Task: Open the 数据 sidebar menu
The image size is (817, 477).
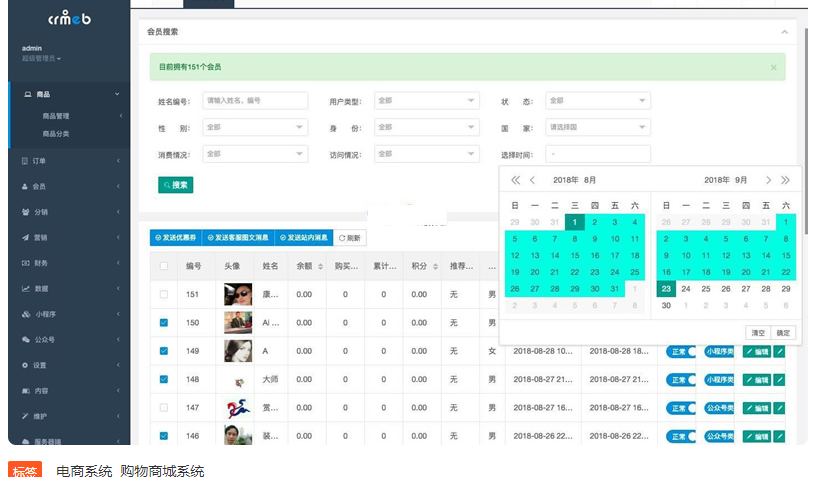Action: pyautogui.click(x=70, y=289)
